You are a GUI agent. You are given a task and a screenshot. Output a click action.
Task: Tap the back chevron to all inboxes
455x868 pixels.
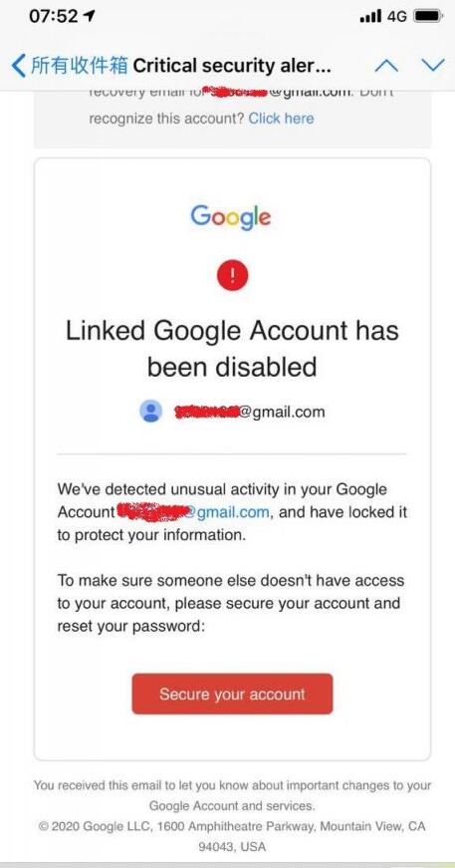point(18,66)
